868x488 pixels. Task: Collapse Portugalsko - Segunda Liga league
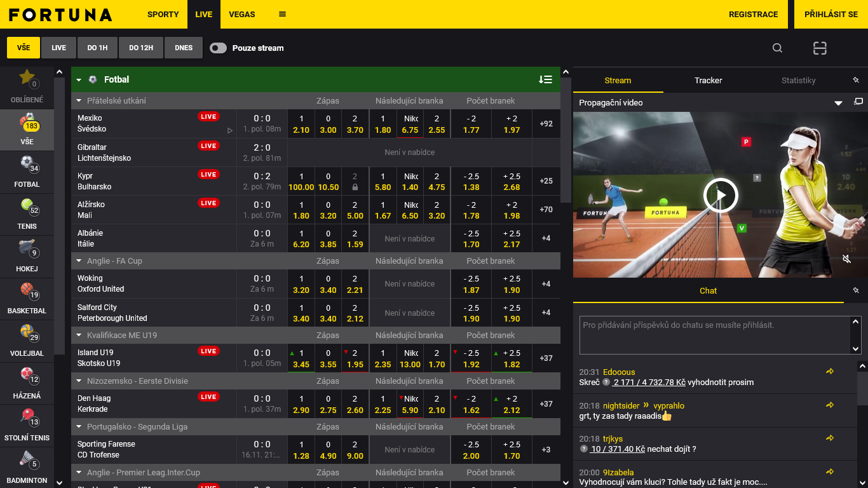tap(79, 427)
